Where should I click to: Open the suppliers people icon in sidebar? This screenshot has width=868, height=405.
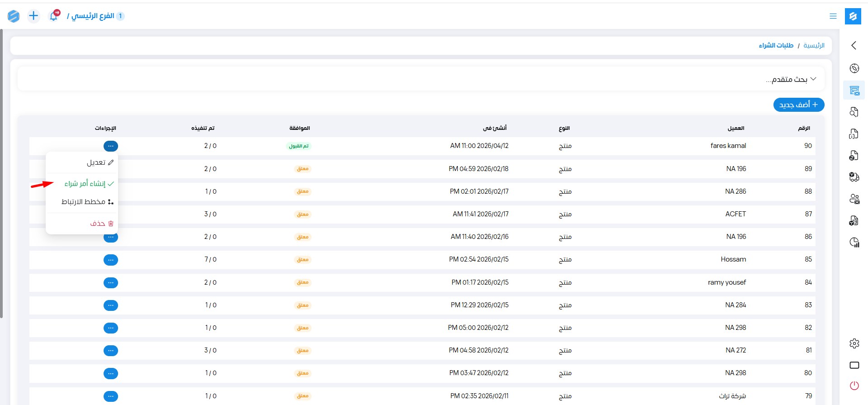pos(854,199)
